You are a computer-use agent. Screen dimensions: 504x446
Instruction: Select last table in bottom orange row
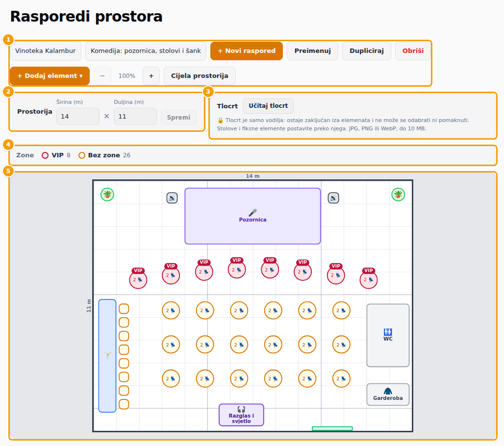tap(341, 378)
